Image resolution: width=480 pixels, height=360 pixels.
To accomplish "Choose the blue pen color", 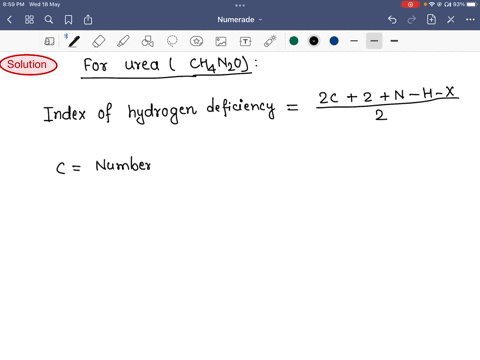I will coord(334,41).
